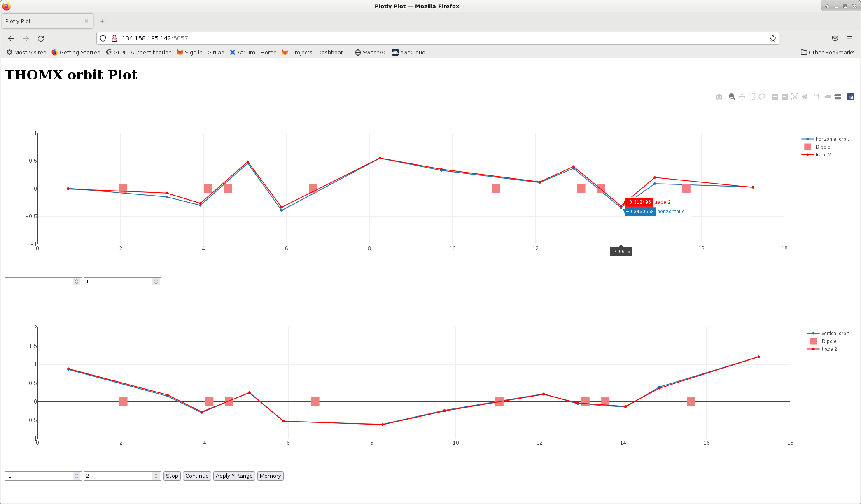Viewport: 861px width, 504px height.
Task: Download plot as PNG camera icon
Action: click(719, 97)
